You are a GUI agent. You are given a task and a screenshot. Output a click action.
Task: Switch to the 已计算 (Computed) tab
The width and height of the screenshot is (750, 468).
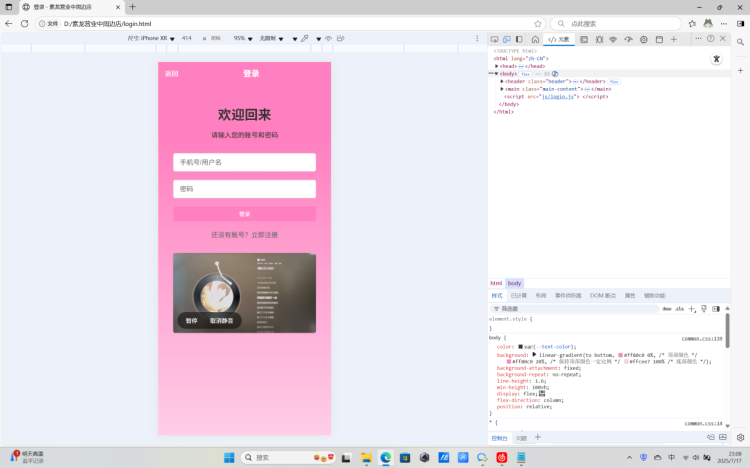[x=518, y=296]
